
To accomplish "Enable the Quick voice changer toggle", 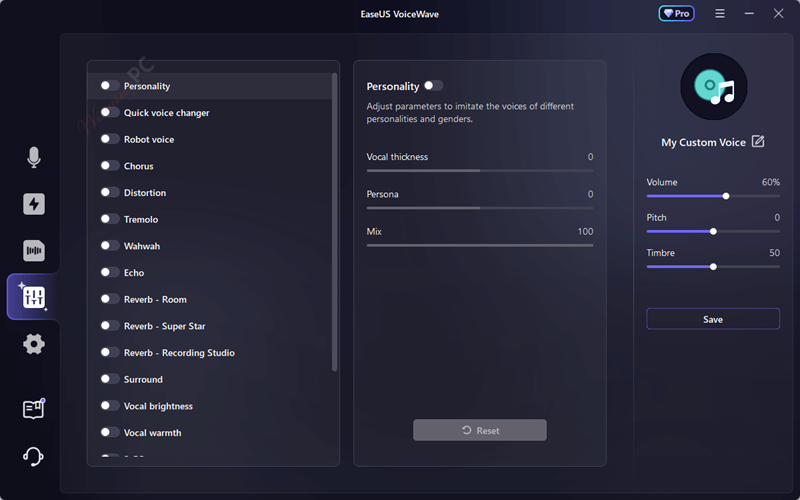I will pyautogui.click(x=110, y=112).
